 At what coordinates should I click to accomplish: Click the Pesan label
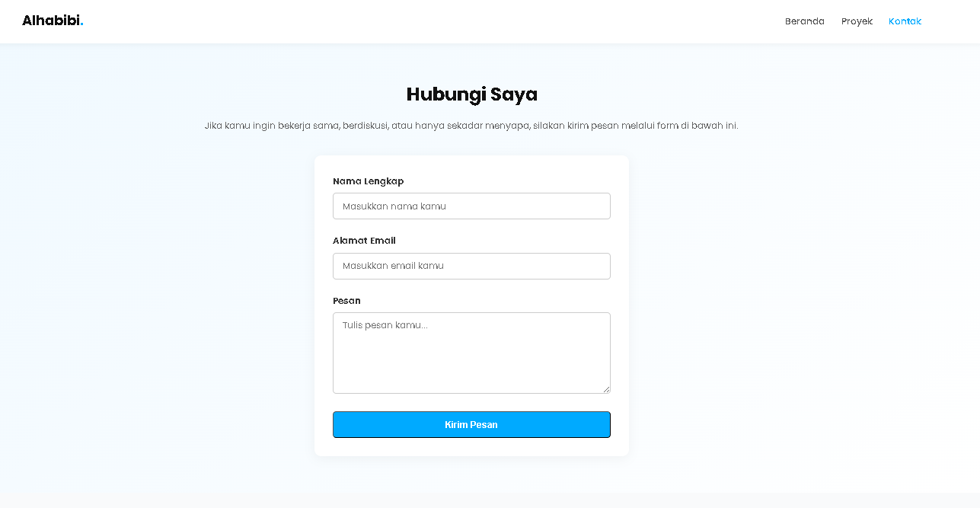pyautogui.click(x=346, y=301)
